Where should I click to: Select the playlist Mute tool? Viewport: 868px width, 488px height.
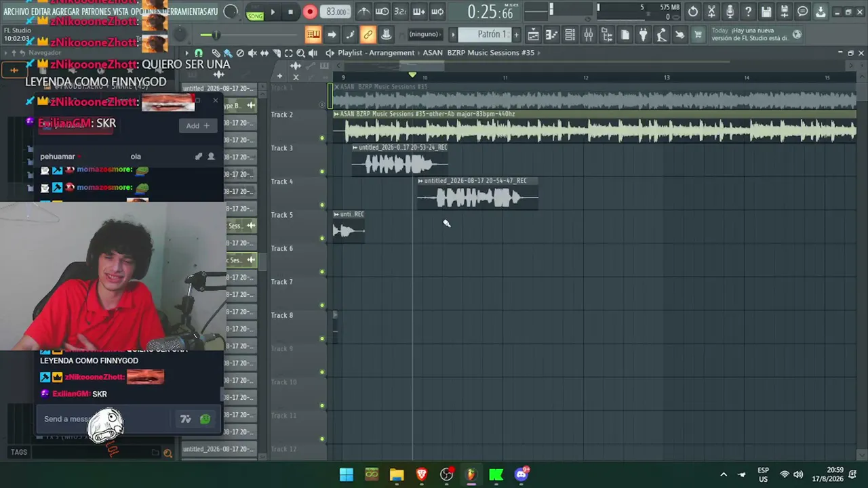tap(252, 53)
